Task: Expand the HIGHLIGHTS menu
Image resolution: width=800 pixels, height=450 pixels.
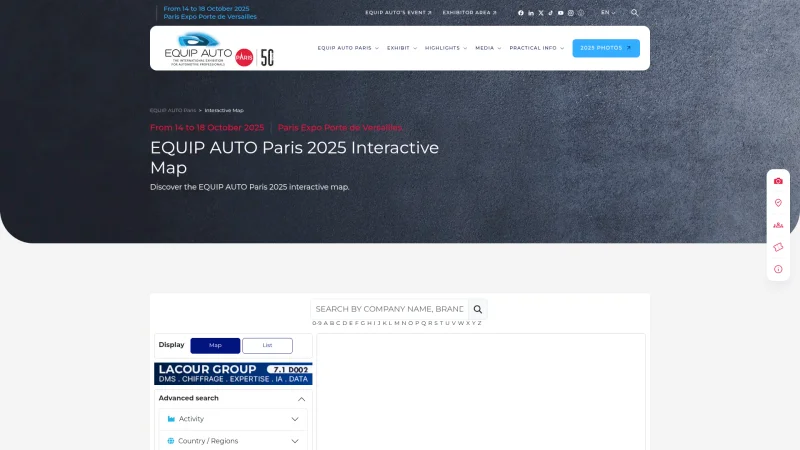Action: 445,48
